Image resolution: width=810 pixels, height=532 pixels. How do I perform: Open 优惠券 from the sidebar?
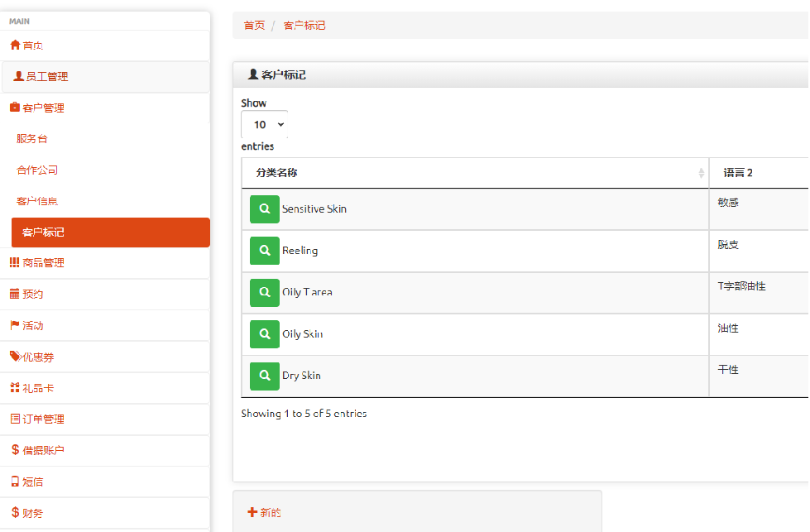pyautogui.click(x=105, y=357)
